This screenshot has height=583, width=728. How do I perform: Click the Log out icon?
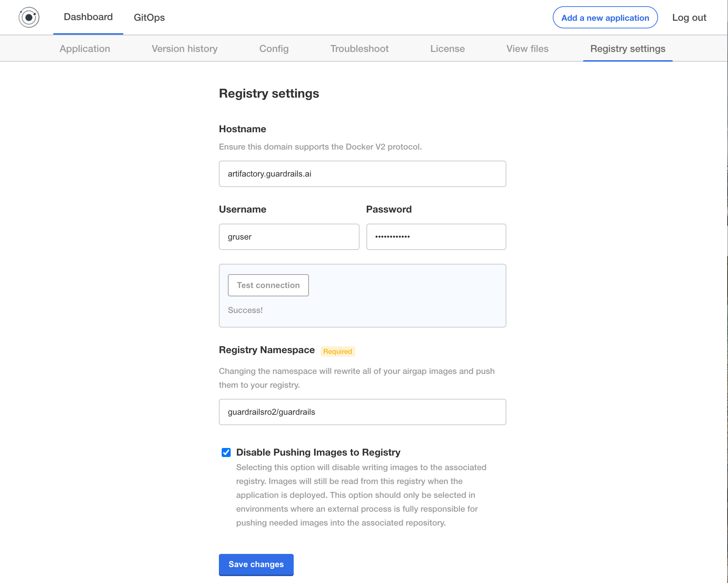(689, 17)
